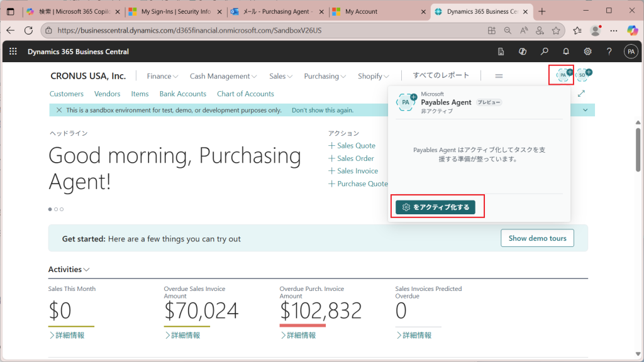The image size is (644, 362).
Task: Create a new Purchase Quote
Action: pos(358,184)
